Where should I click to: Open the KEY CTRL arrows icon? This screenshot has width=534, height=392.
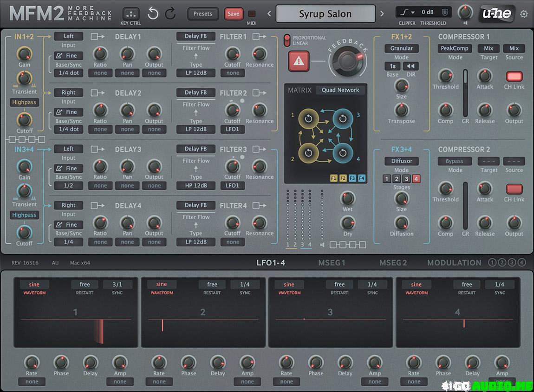[131, 14]
